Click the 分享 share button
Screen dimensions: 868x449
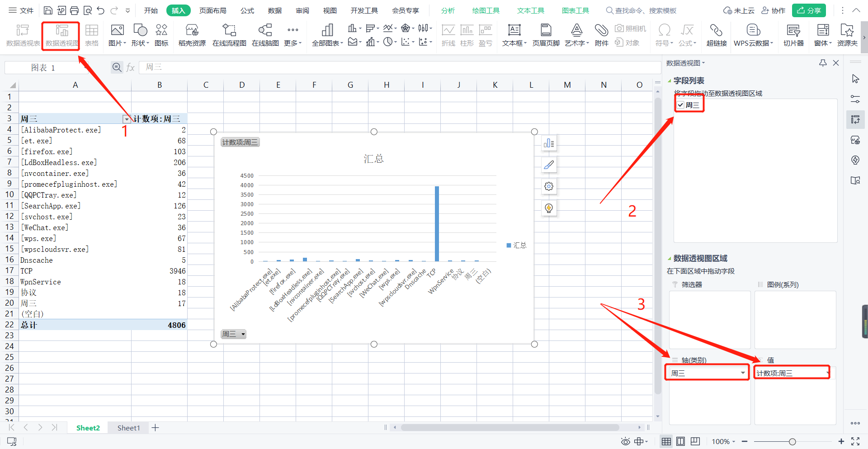[x=809, y=10]
